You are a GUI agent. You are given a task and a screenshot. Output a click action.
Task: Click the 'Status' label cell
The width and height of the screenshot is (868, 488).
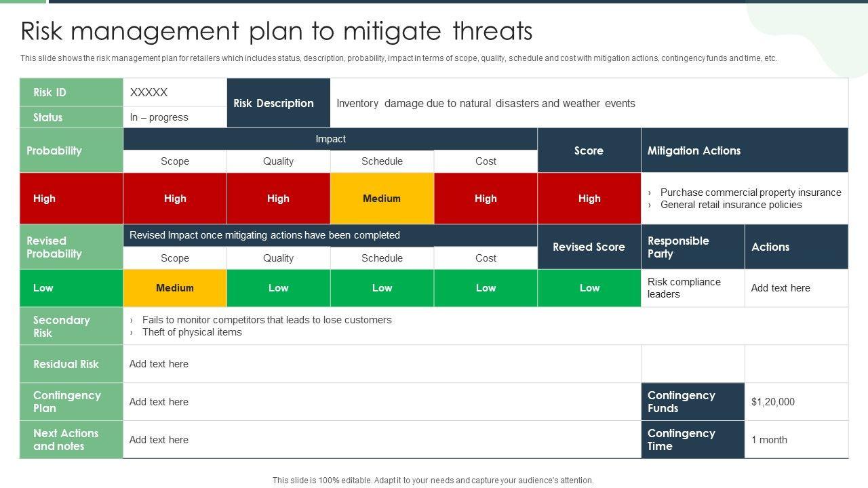click(71, 117)
